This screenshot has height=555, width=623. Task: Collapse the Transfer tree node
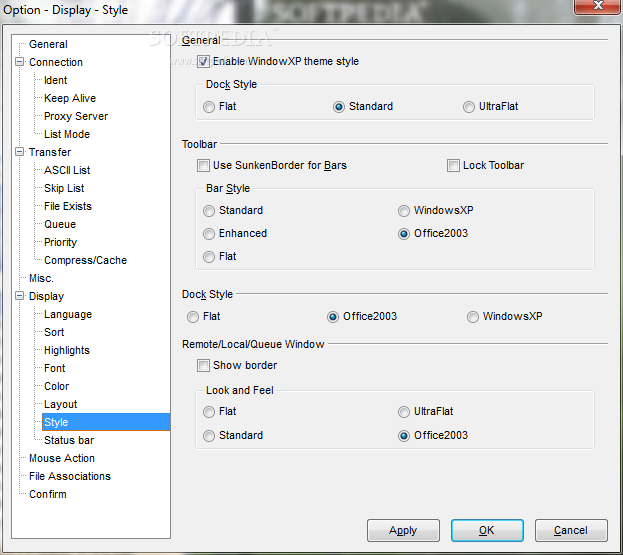(x=19, y=152)
